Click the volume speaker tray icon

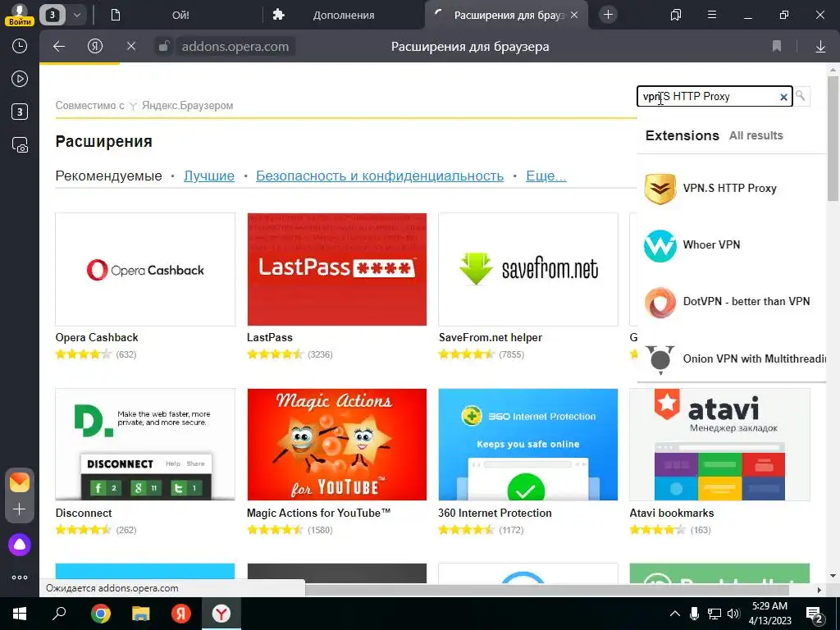pos(733,614)
